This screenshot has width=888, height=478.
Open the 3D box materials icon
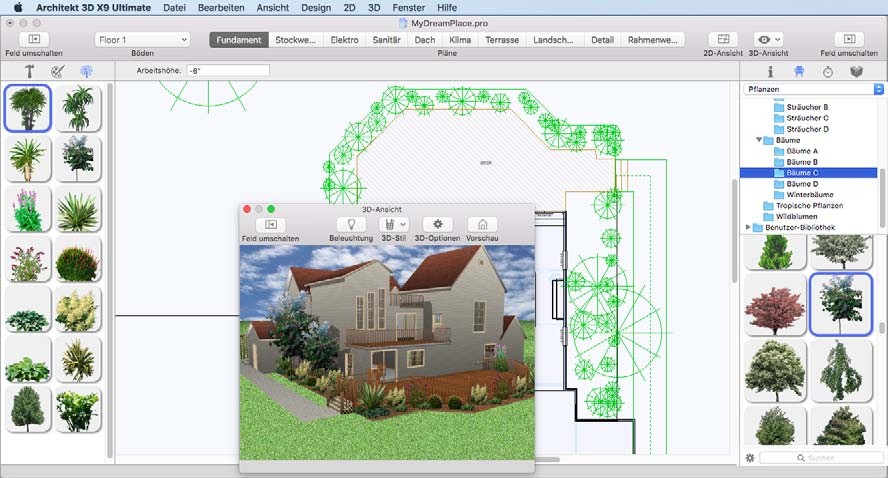pyautogui.click(x=856, y=71)
